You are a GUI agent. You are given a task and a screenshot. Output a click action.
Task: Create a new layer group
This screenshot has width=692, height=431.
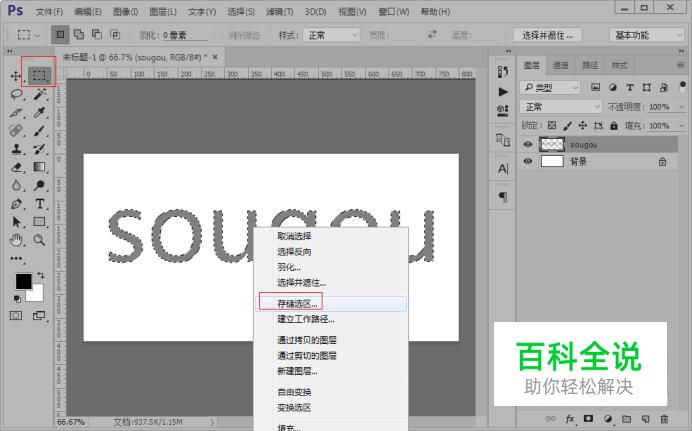click(626, 419)
